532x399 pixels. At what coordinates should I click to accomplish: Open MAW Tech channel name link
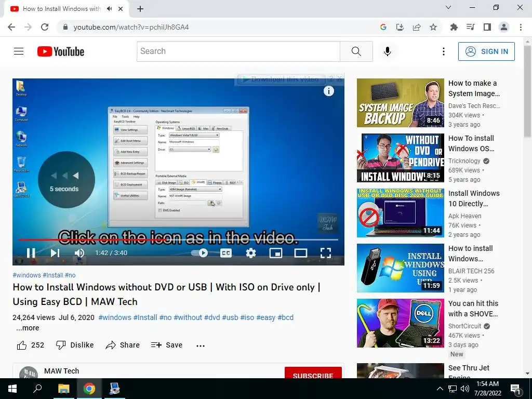point(61,371)
